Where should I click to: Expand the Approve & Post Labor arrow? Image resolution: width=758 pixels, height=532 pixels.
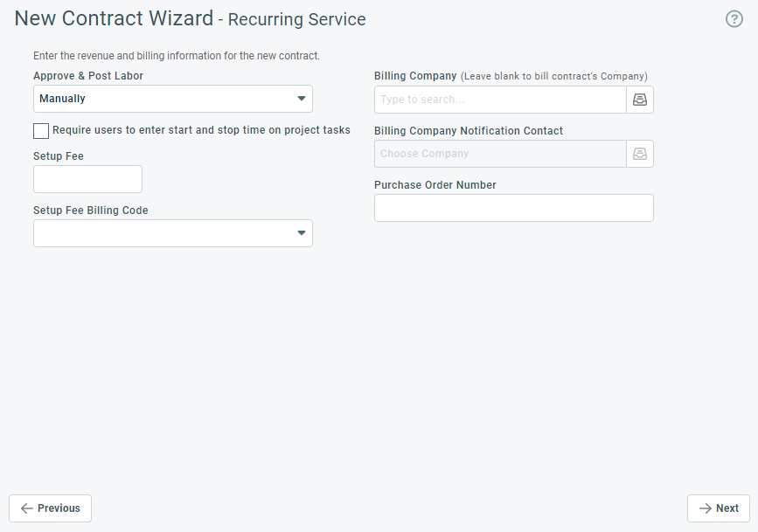(x=301, y=99)
